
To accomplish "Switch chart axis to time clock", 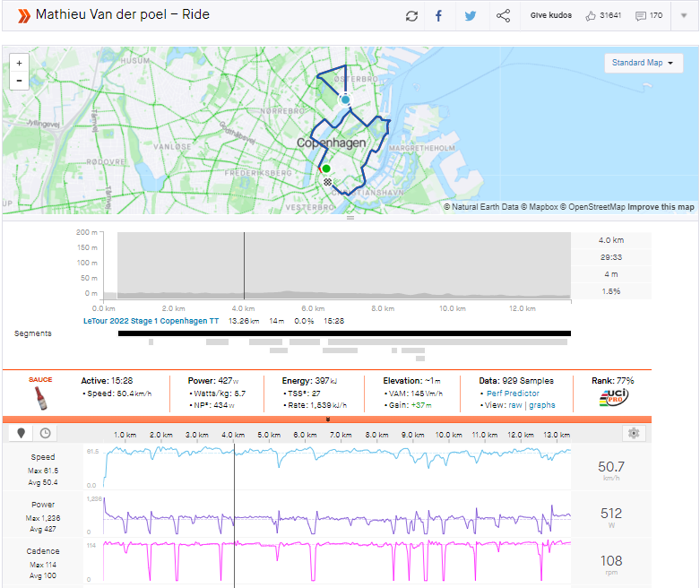I will [45, 433].
